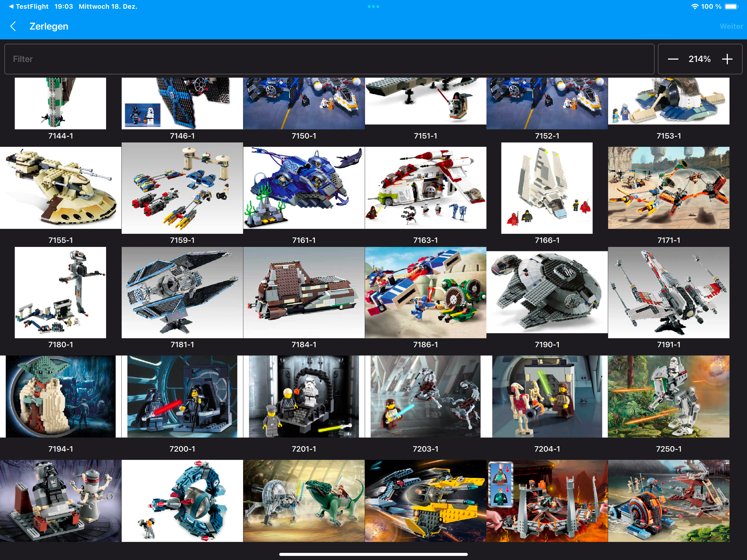Click the 7150-1 label text
747x560 pixels.
pyautogui.click(x=304, y=136)
